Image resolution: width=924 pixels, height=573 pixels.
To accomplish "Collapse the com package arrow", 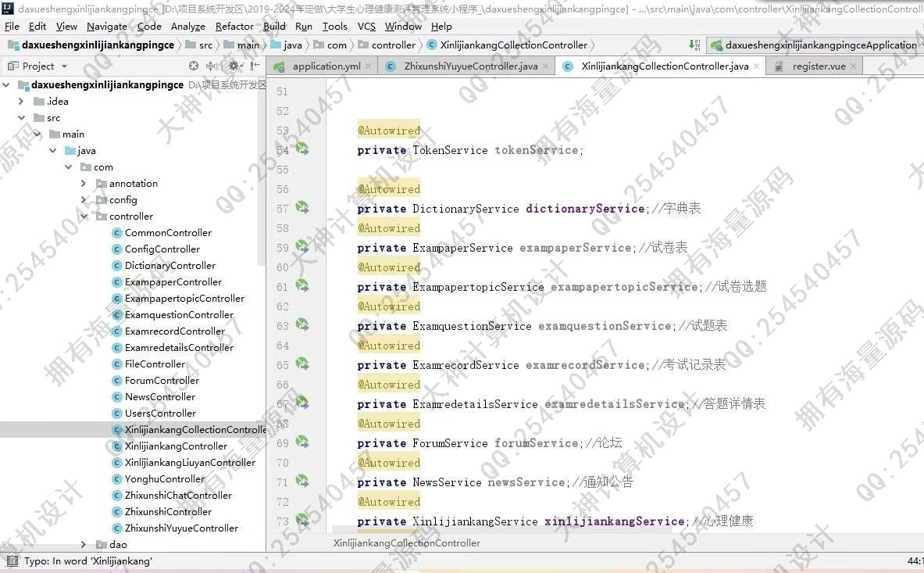I will [x=69, y=167].
